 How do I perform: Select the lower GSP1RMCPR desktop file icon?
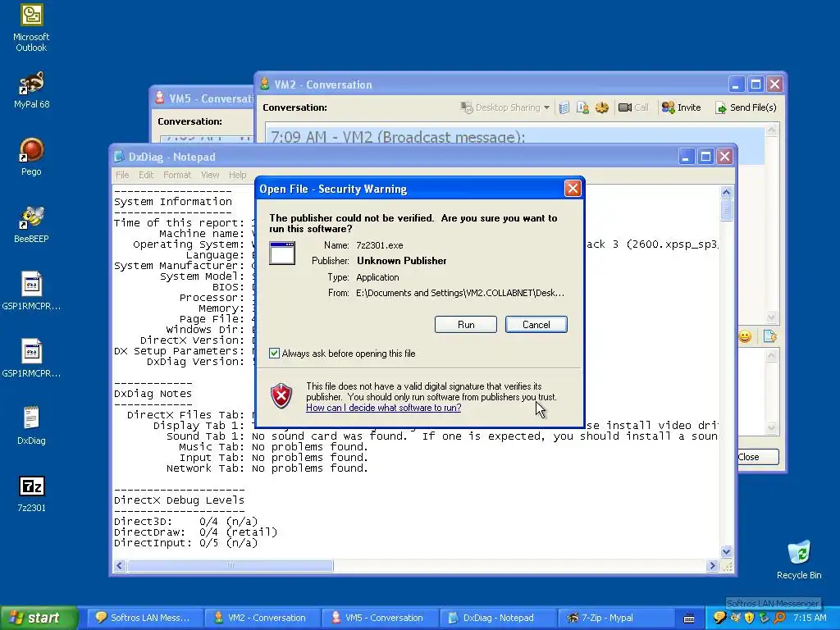[31, 358]
